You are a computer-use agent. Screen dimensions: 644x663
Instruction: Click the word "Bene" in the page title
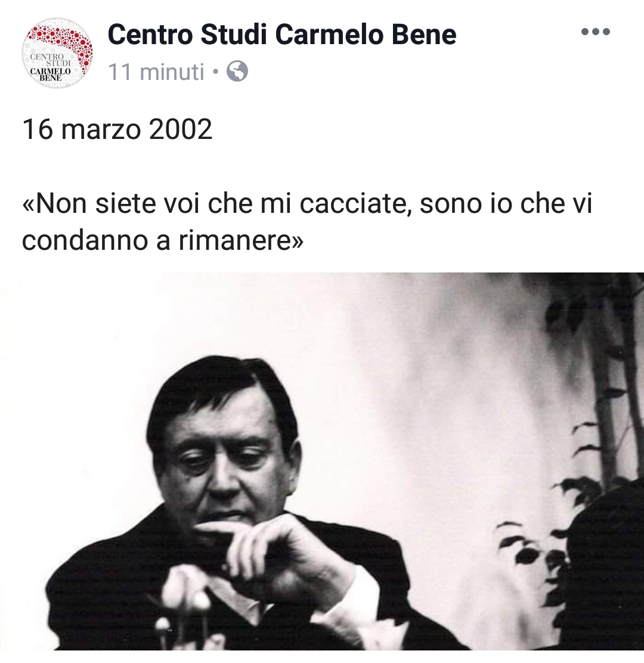tap(424, 34)
